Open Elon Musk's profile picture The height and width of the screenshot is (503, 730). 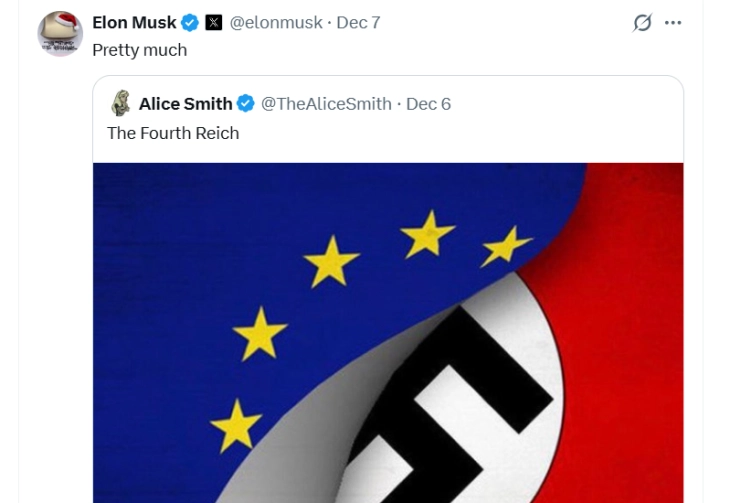pos(60,34)
